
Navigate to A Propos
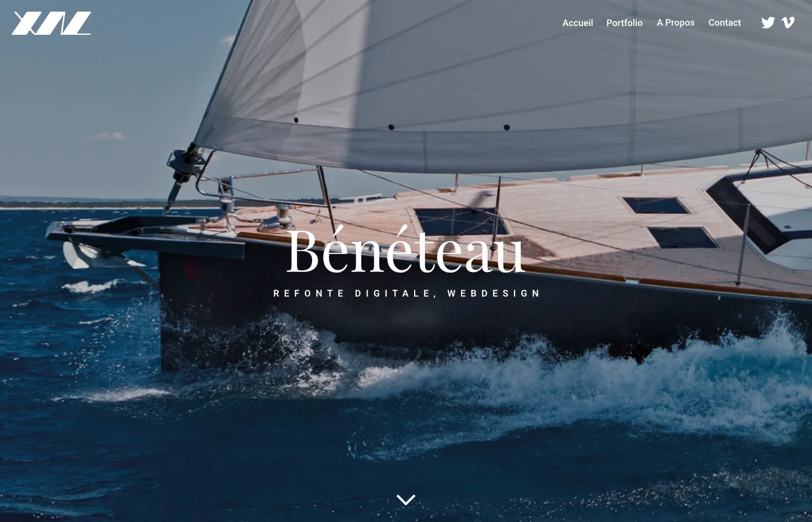676,23
